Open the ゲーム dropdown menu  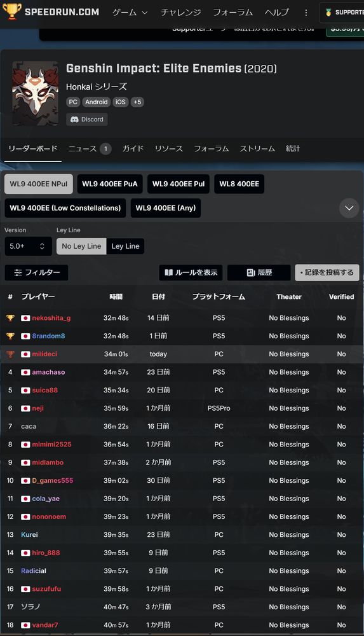pyautogui.click(x=130, y=13)
